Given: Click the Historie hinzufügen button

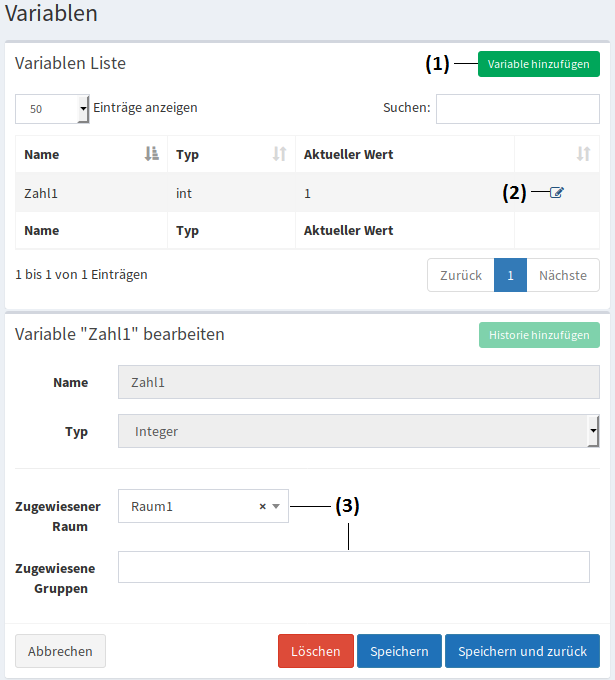Looking at the screenshot, I should point(538,334).
